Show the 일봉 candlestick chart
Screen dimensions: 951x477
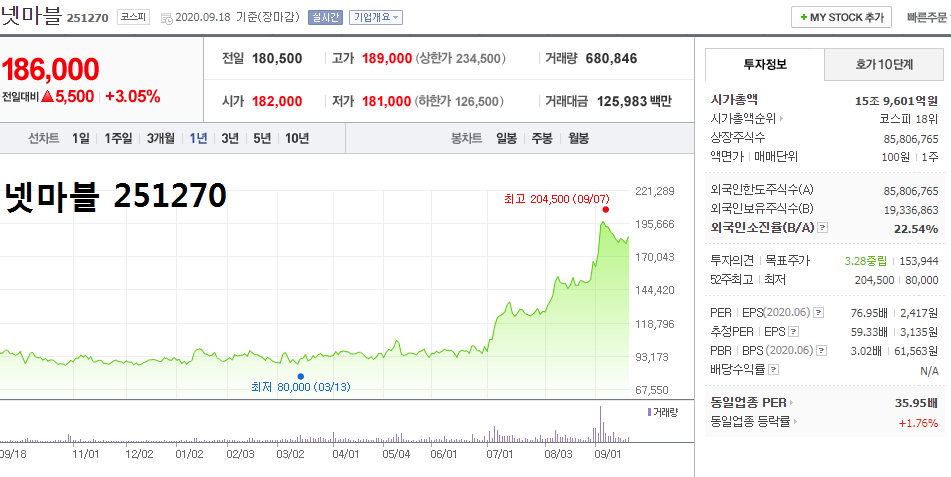click(x=506, y=138)
